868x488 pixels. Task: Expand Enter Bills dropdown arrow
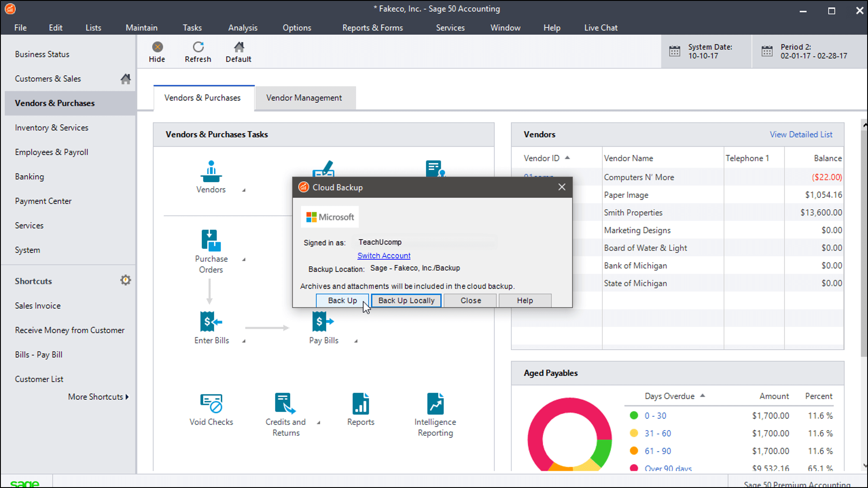coord(243,341)
